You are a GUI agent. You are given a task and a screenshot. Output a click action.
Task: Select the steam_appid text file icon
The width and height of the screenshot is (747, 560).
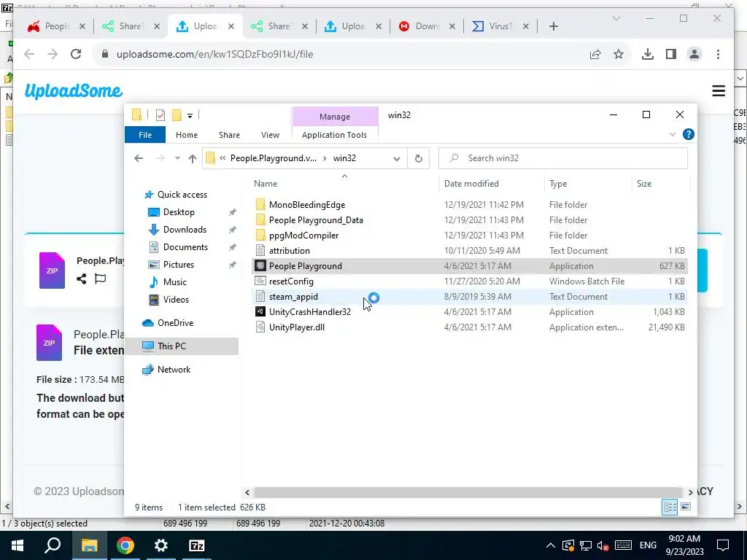click(260, 297)
